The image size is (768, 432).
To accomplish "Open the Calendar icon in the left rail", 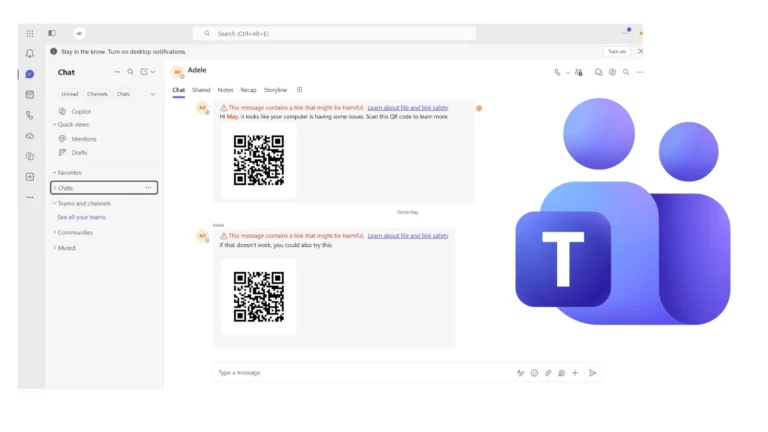I will click(x=30, y=95).
